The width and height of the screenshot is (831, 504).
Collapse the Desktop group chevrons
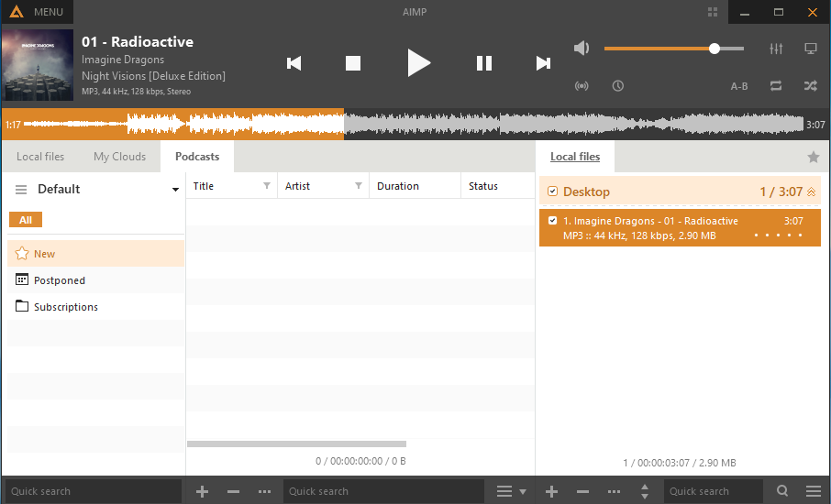pos(811,192)
